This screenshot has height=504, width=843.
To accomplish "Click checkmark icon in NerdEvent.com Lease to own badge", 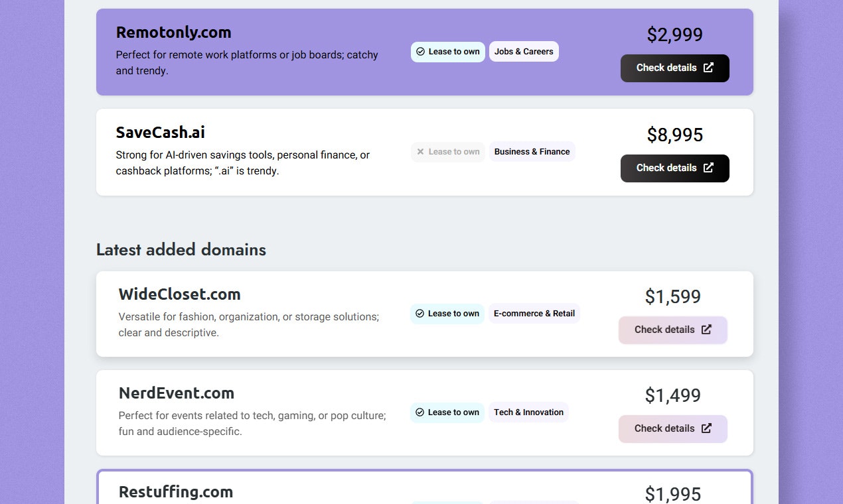I will [x=420, y=412].
